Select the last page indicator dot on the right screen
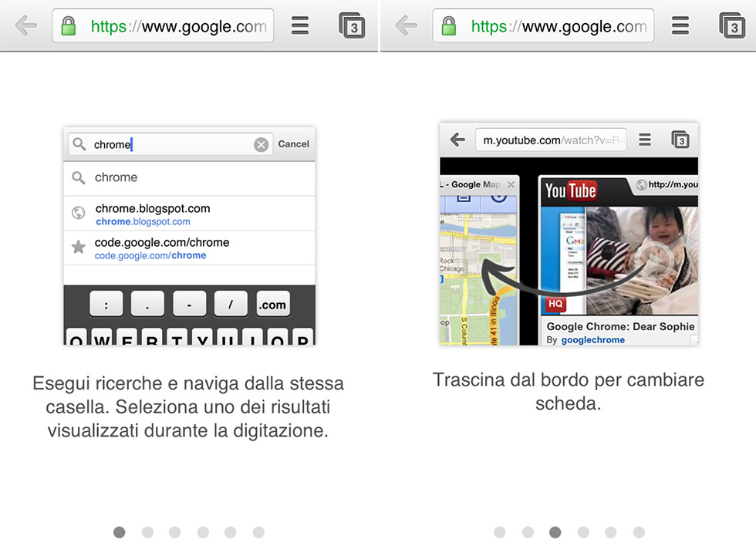756x543 pixels. tap(639, 532)
